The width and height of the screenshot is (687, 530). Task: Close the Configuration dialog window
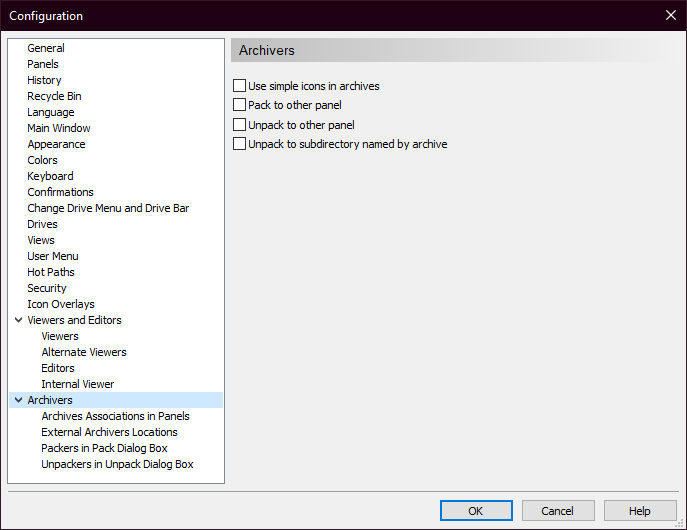coord(670,15)
